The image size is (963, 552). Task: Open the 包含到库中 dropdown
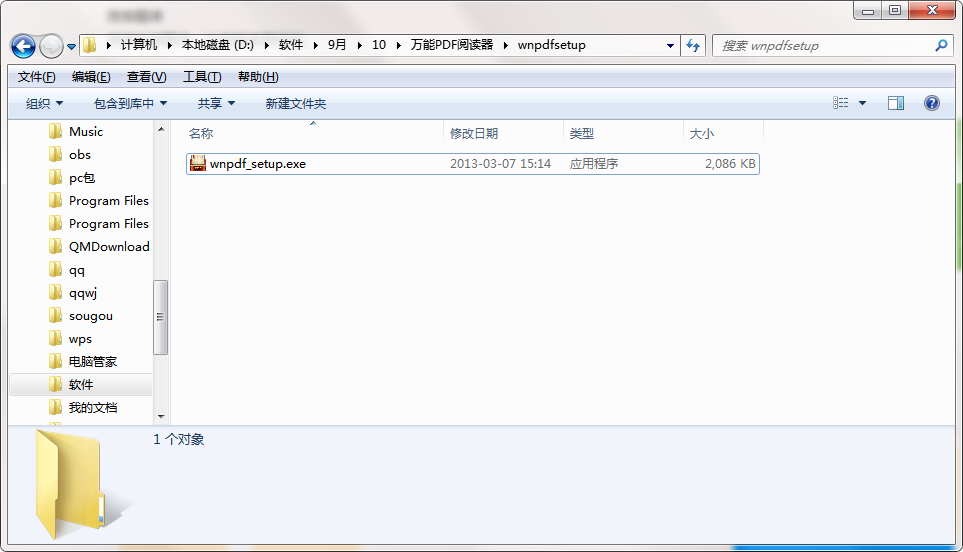(x=130, y=103)
